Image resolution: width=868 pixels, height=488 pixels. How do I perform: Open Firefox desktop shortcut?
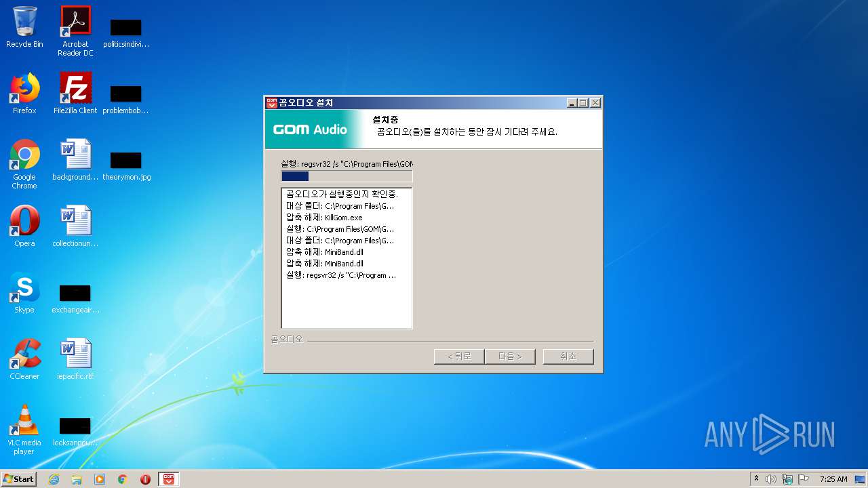click(24, 94)
